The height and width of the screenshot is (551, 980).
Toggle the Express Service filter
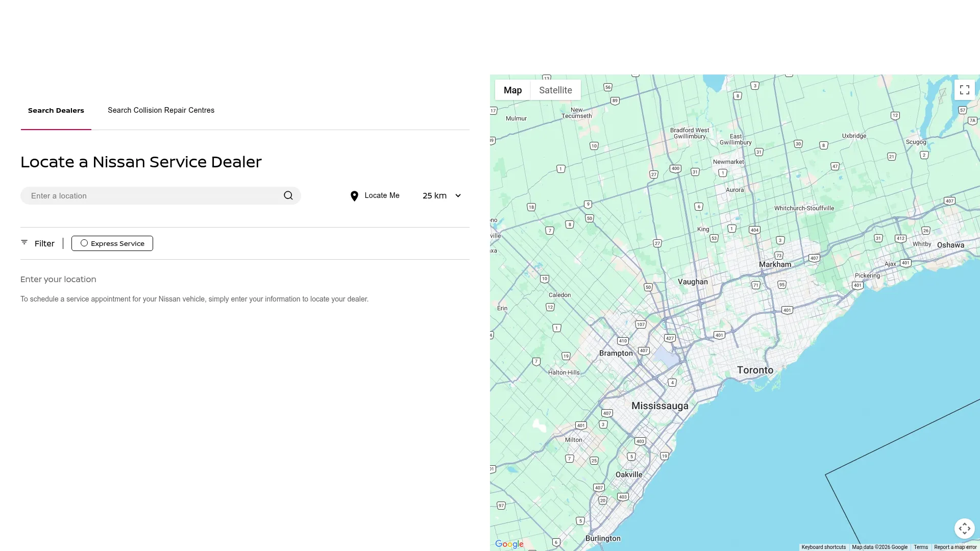click(x=112, y=243)
